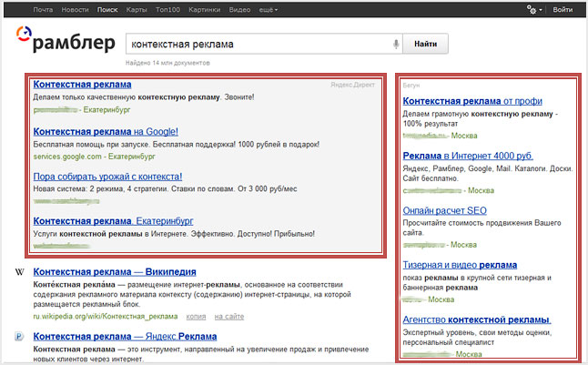The height and width of the screenshot is (365, 588).
Task: Open Карты in the top navigation
Action: pos(137,10)
